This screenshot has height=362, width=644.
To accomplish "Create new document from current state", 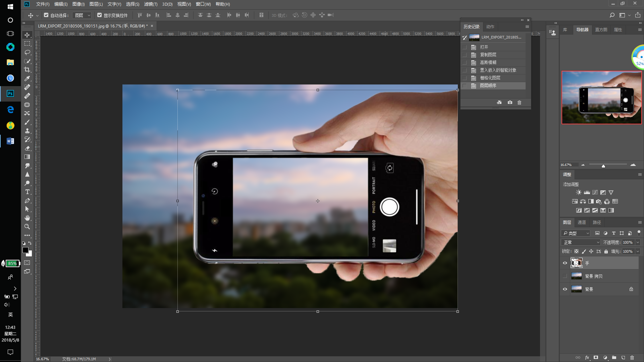I will (499, 103).
